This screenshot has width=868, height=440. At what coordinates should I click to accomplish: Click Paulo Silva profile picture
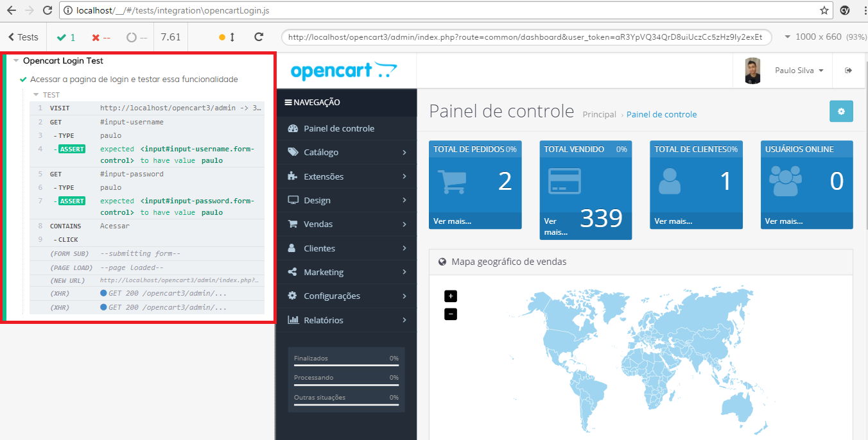pyautogui.click(x=752, y=71)
